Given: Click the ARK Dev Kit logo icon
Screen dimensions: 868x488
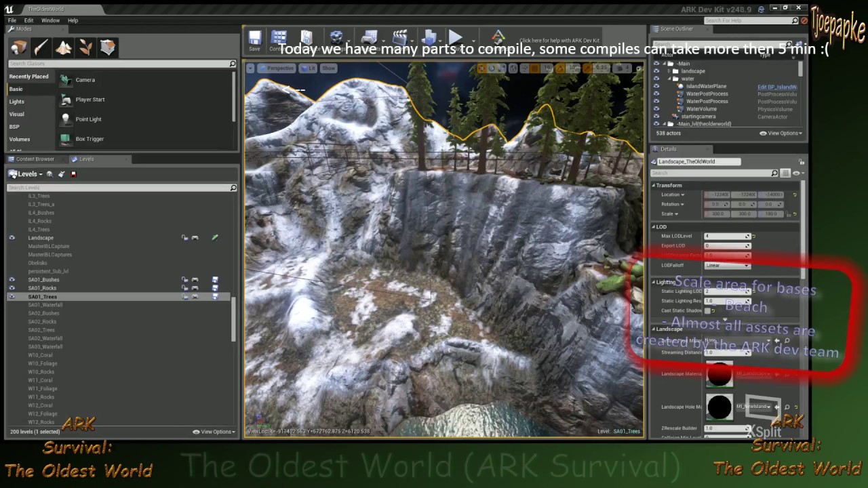Looking at the screenshot, I should point(498,37).
